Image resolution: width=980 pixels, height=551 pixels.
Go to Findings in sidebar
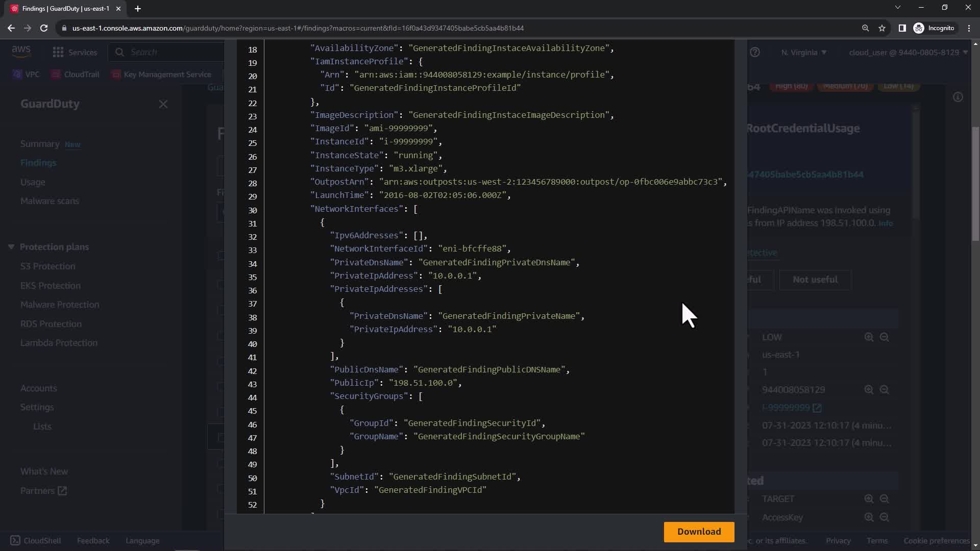click(38, 163)
